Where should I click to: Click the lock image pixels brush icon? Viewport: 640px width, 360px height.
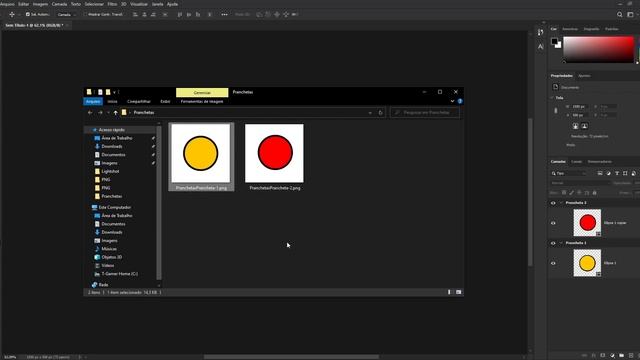[x=571, y=193]
